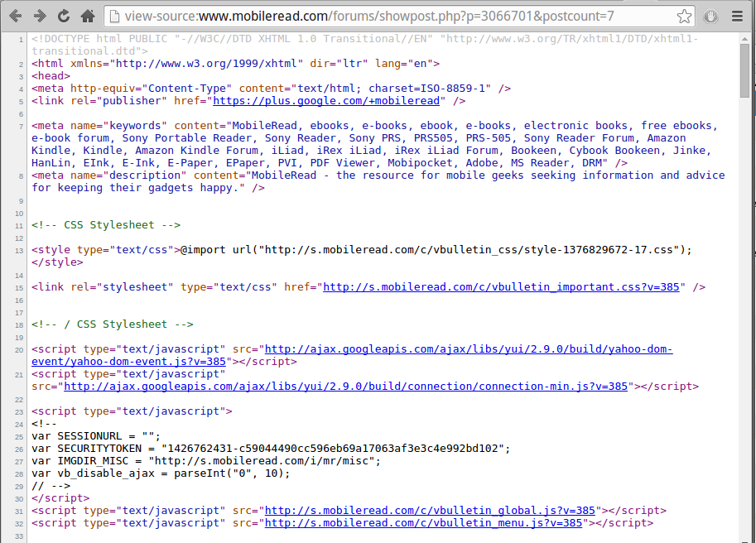Click the hand extension icon in toolbar
Image resolution: width=756 pixels, height=543 pixels.
(x=710, y=17)
